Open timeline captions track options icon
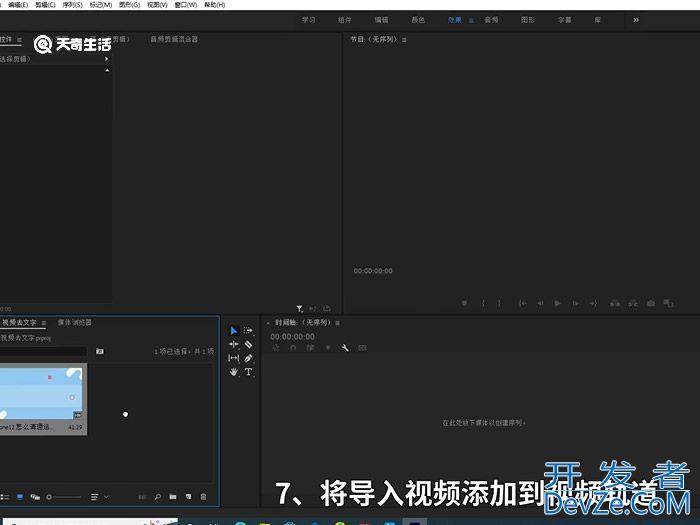Viewport: 700px width, 525px height. [362, 348]
